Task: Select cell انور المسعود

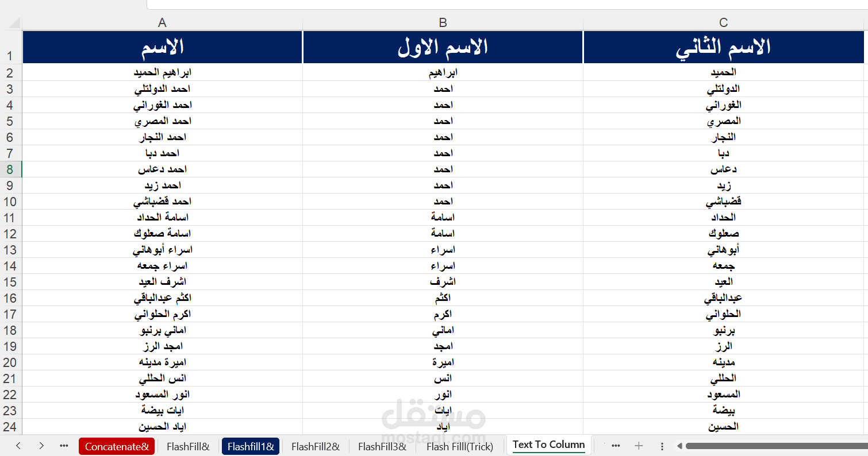Action: point(162,395)
